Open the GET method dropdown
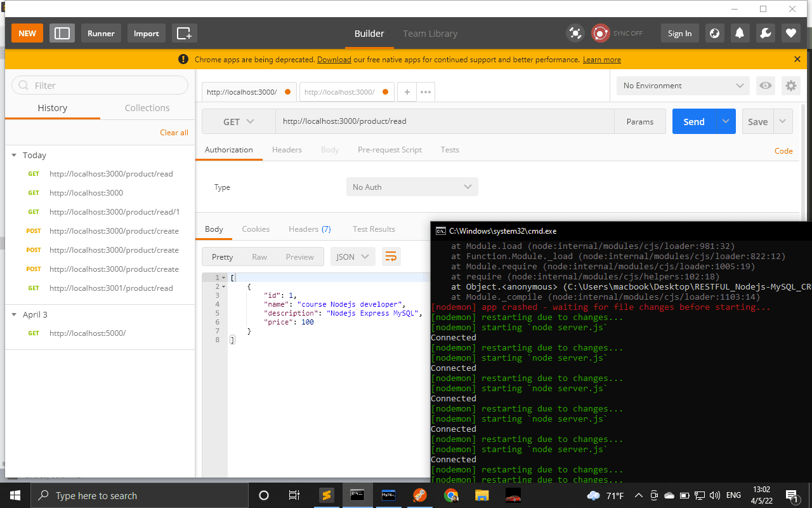This screenshot has width=812, height=508. click(239, 121)
